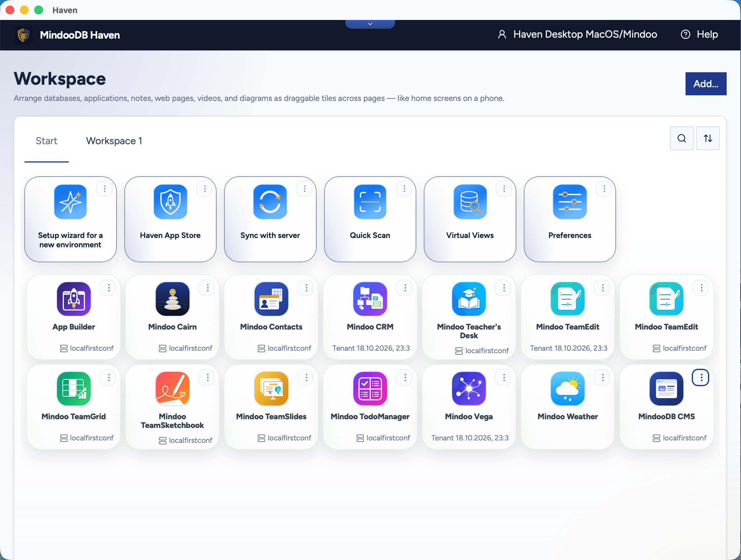Click the search magnifier button

click(x=681, y=138)
